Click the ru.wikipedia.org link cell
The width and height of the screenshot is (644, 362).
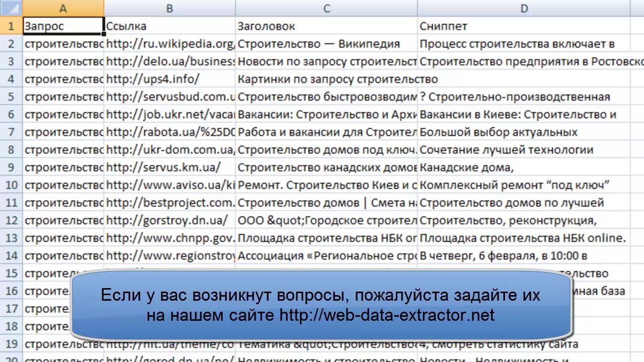point(170,44)
